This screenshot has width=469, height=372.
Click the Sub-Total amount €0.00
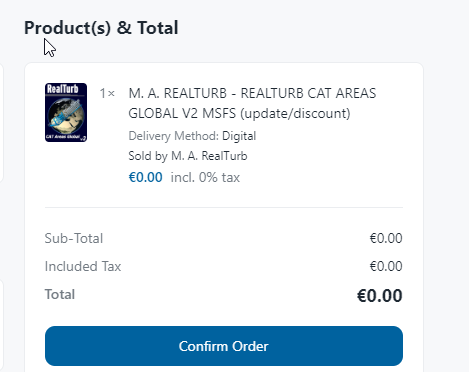386,238
